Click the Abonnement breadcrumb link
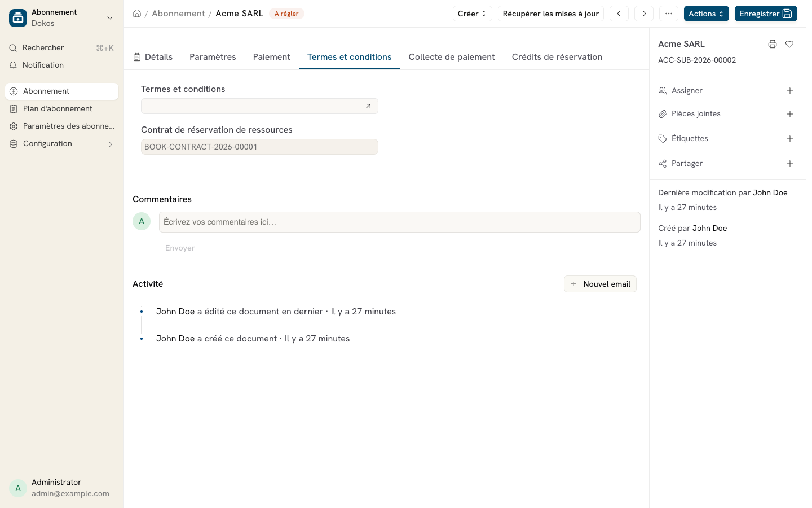 (x=178, y=14)
